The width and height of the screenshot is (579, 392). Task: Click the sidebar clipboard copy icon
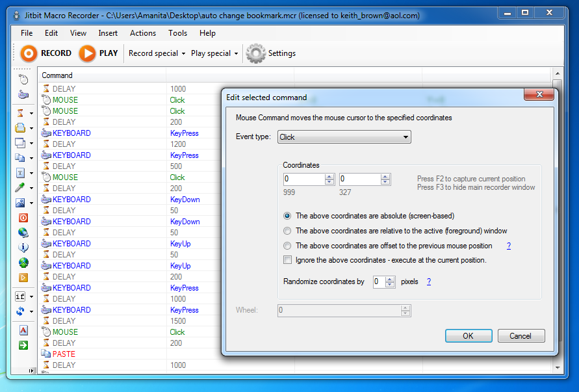(x=20, y=158)
